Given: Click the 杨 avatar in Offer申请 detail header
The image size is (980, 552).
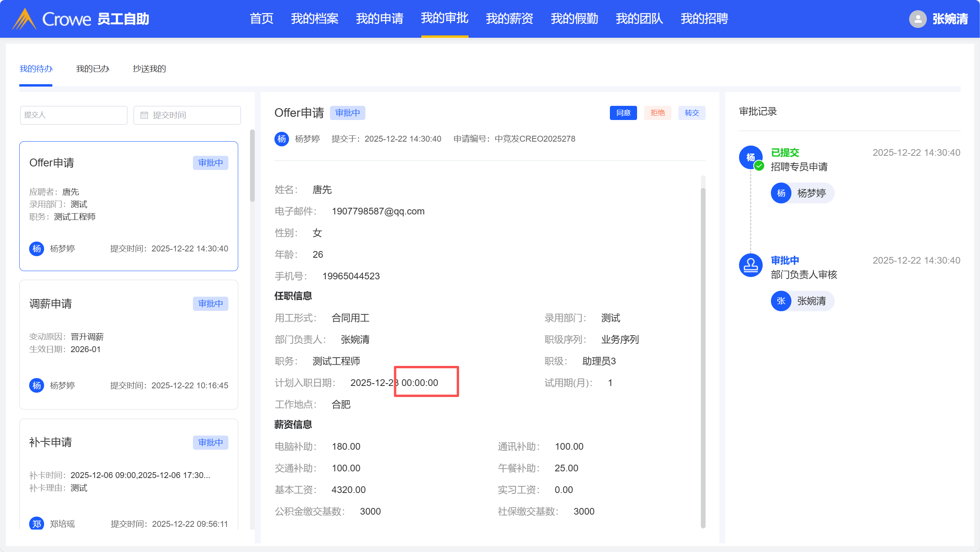Looking at the screenshot, I should tap(282, 139).
